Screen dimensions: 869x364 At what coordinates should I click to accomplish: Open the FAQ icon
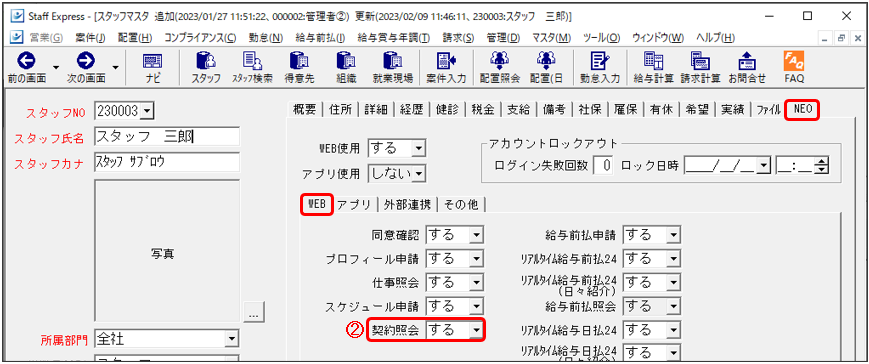[x=794, y=67]
